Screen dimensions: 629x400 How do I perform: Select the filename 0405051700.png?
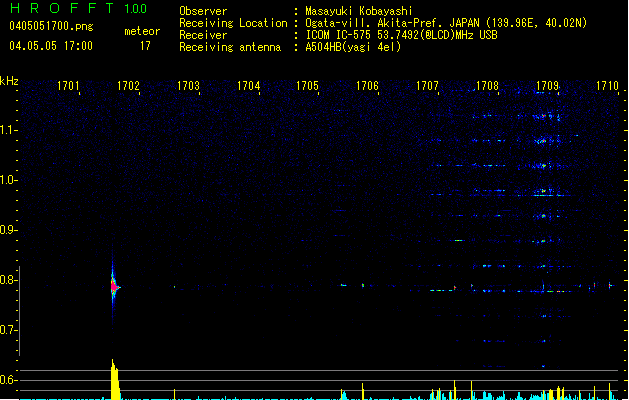point(51,26)
